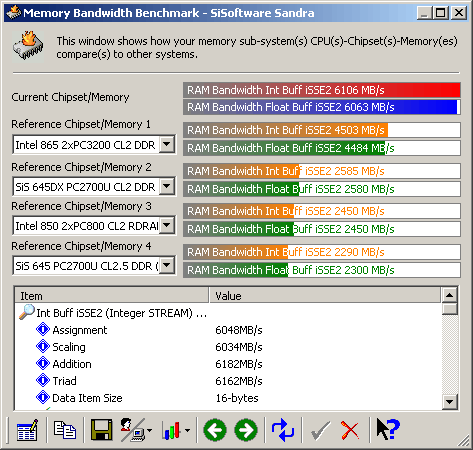Screen dimensions: 473x450
Task: Click the Int Buff 2585 MB/s bar
Action: [x=322, y=171]
